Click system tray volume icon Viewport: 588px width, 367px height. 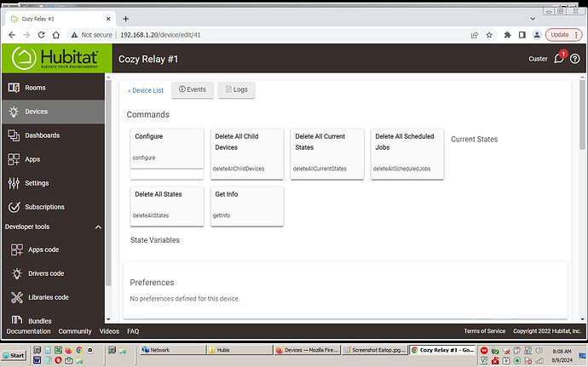539,351
